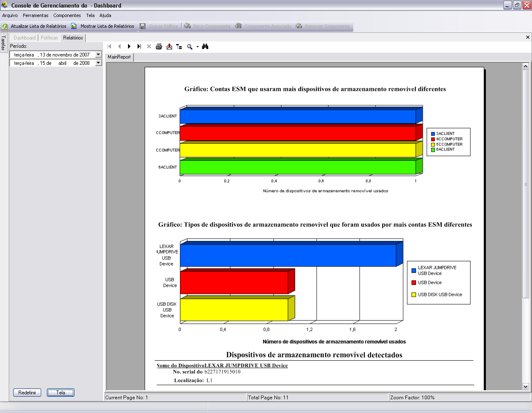Click the magnifying glass zoom icon

[x=190, y=47]
